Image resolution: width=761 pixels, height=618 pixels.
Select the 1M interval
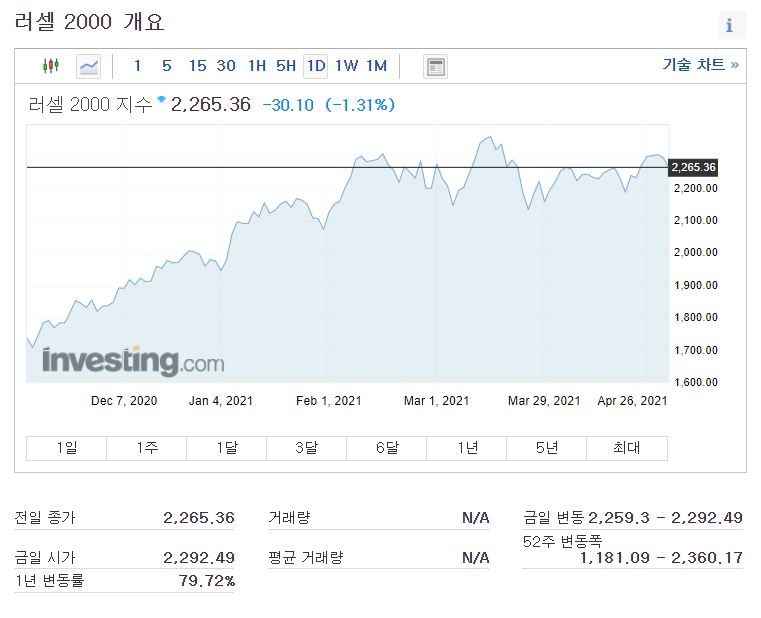pos(377,66)
